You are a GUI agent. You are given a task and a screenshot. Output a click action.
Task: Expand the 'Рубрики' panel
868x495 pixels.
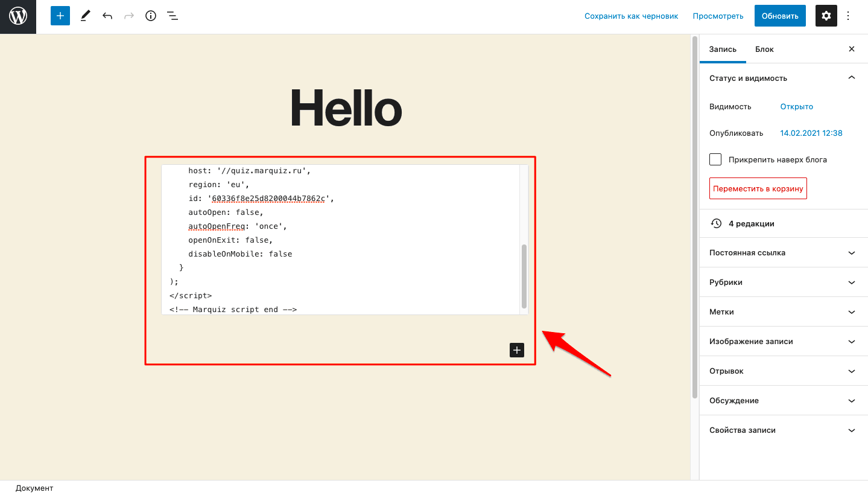[784, 283]
